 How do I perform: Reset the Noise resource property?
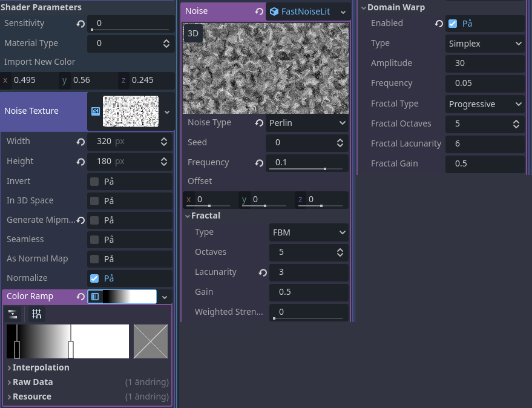pos(259,12)
